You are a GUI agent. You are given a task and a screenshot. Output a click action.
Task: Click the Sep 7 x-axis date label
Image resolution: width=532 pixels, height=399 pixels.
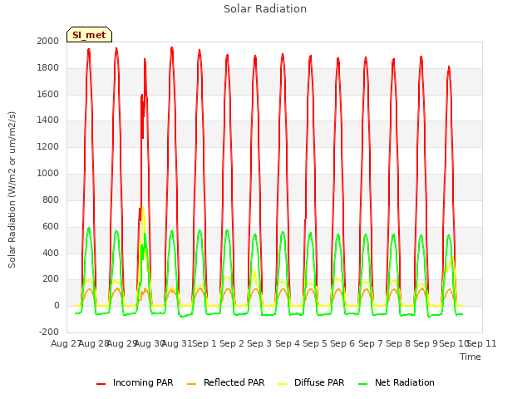(371, 343)
